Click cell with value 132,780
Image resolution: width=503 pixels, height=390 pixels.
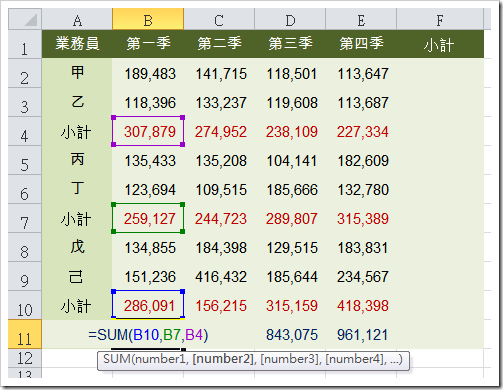(361, 189)
